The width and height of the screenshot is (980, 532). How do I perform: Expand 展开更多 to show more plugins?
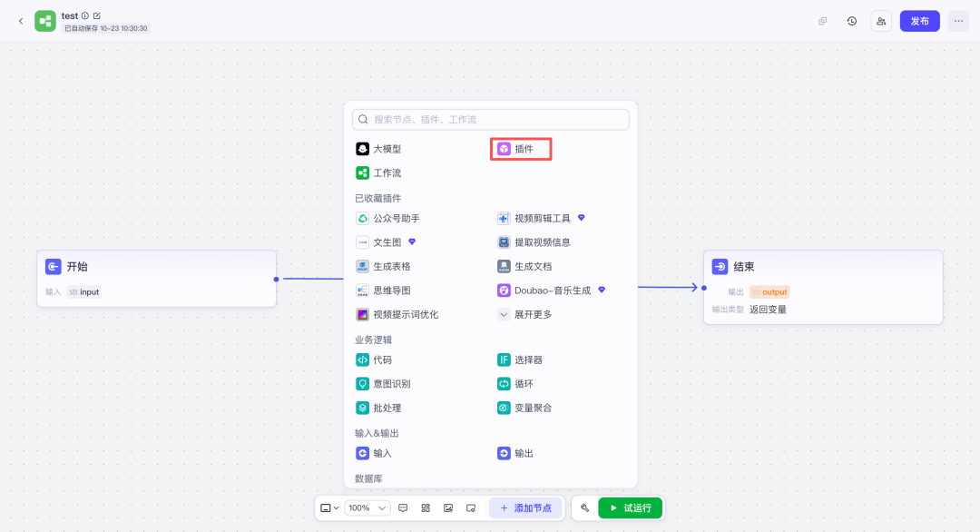click(x=524, y=315)
